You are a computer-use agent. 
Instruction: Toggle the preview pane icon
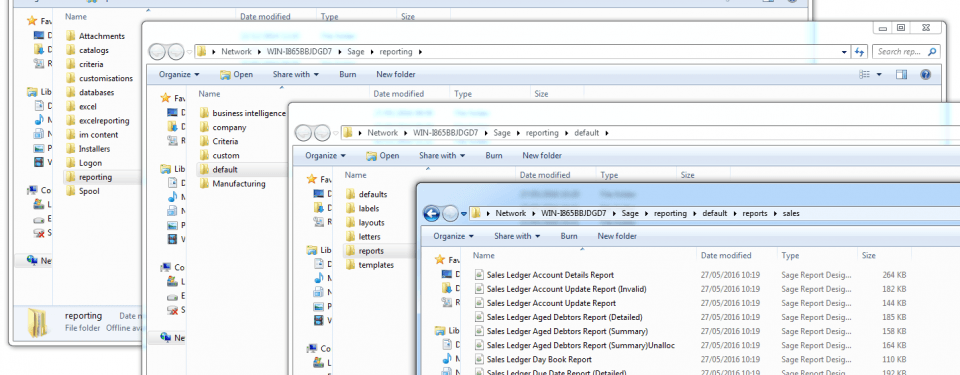901,74
